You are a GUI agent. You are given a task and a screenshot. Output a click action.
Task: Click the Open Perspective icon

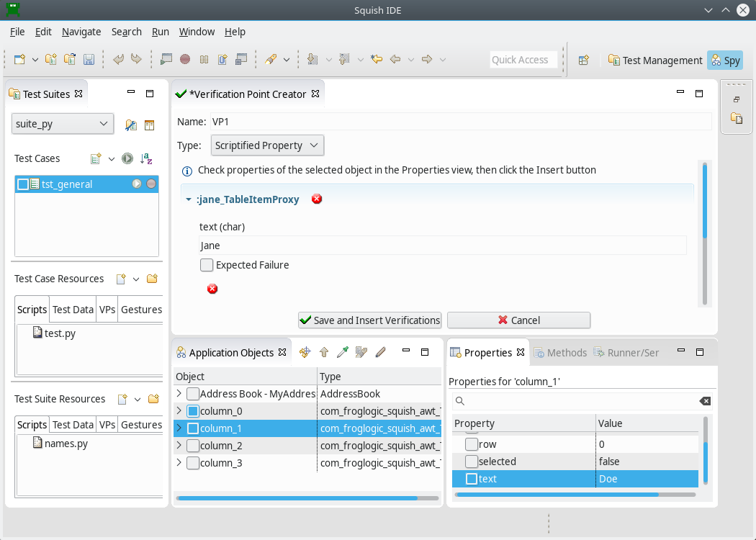click(x=584, y=60)
